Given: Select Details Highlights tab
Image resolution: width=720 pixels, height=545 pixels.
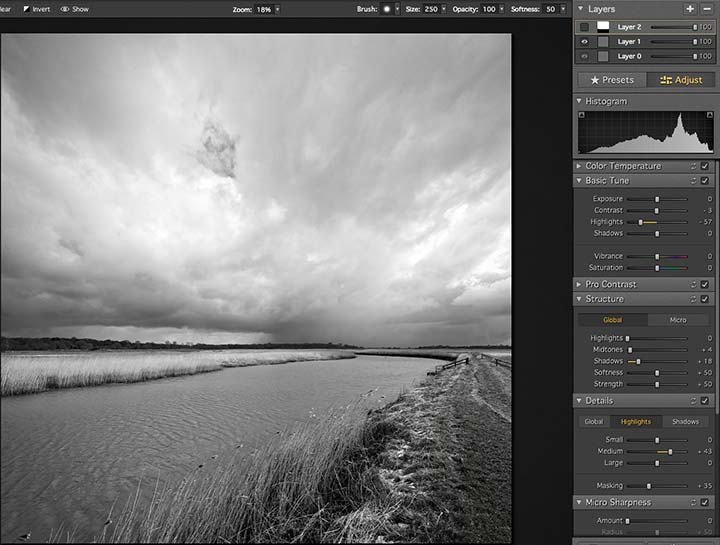Looking at the screenshot, I should pyautogui.click(x=636, y=421).
